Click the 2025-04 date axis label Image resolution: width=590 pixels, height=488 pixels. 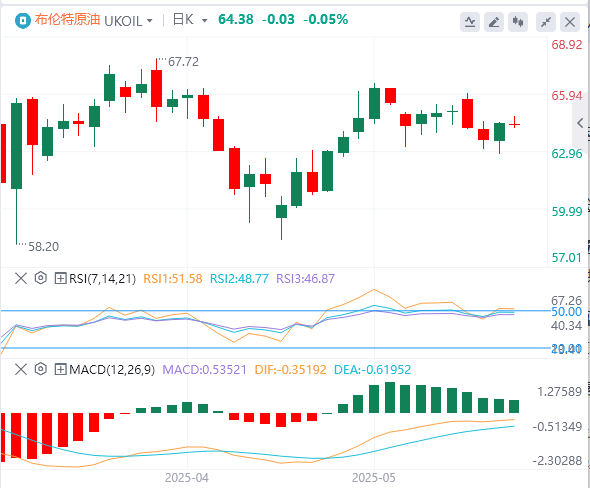coord(187,478)
